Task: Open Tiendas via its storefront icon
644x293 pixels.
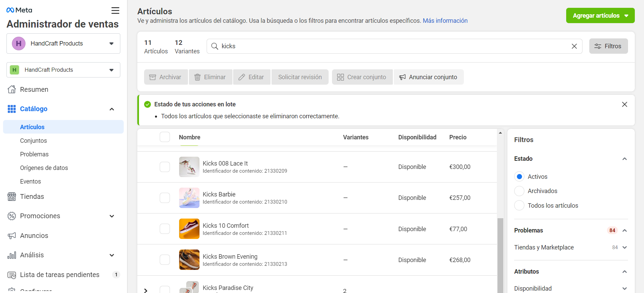Action: pyautogui.click(x=12, y=197)
